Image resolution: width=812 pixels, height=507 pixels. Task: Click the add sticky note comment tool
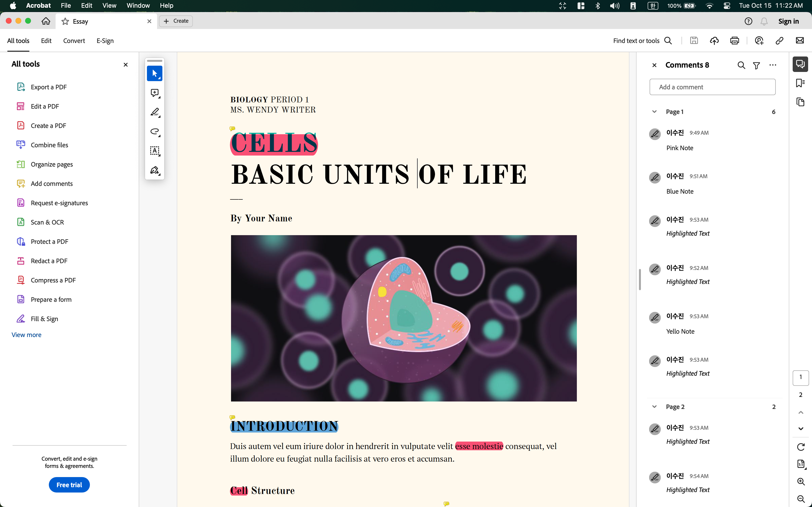point(155,93)
